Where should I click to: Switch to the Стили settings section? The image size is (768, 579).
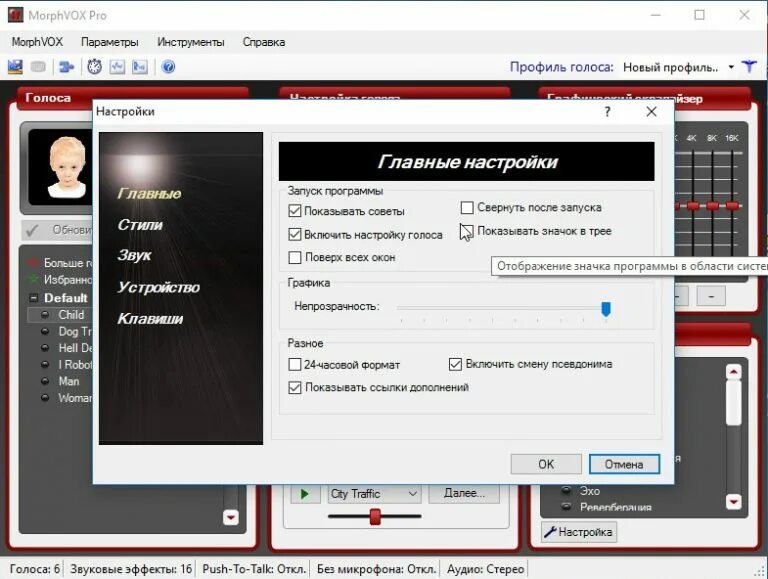click(140, 225)
